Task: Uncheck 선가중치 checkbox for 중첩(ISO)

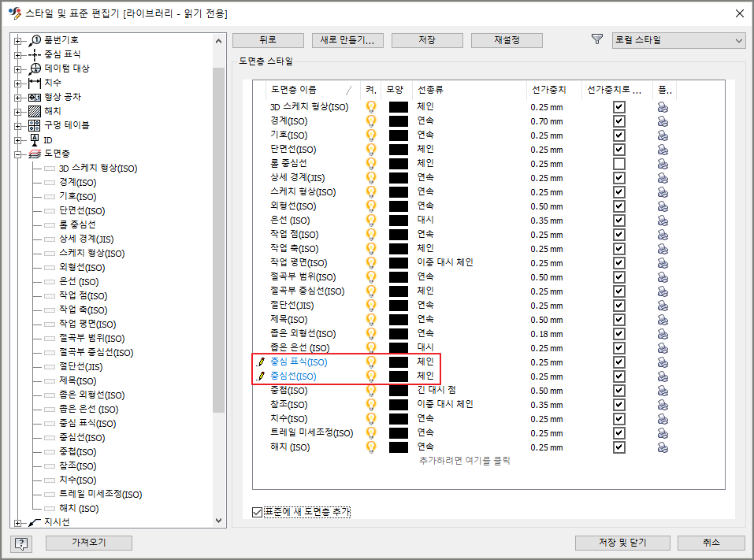Action: coord(618,391)
